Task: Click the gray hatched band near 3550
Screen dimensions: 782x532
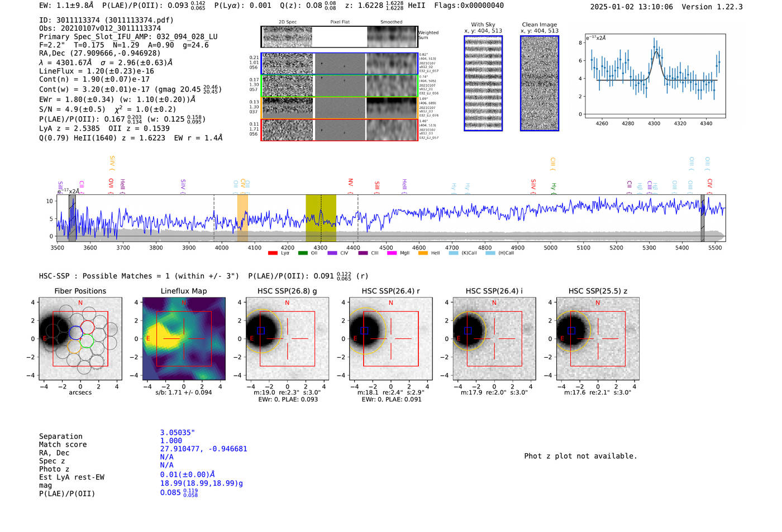Action: point(72,218)
